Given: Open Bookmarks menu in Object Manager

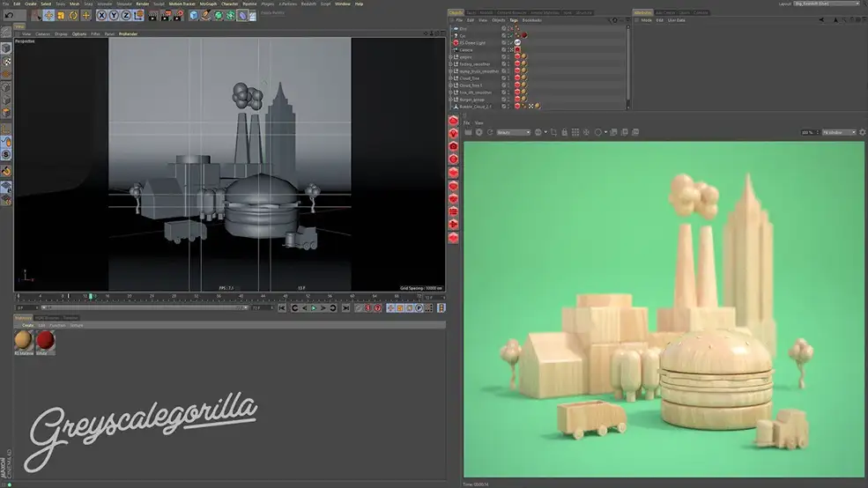Looking at the screenshot, I should [x=532, y=20].
